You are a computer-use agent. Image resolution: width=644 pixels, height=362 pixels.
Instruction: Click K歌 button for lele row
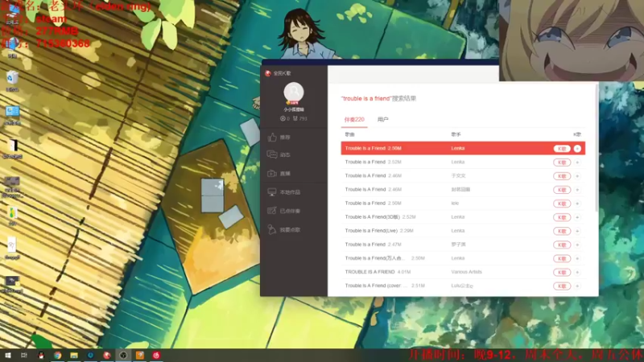(x=562, y=204)
